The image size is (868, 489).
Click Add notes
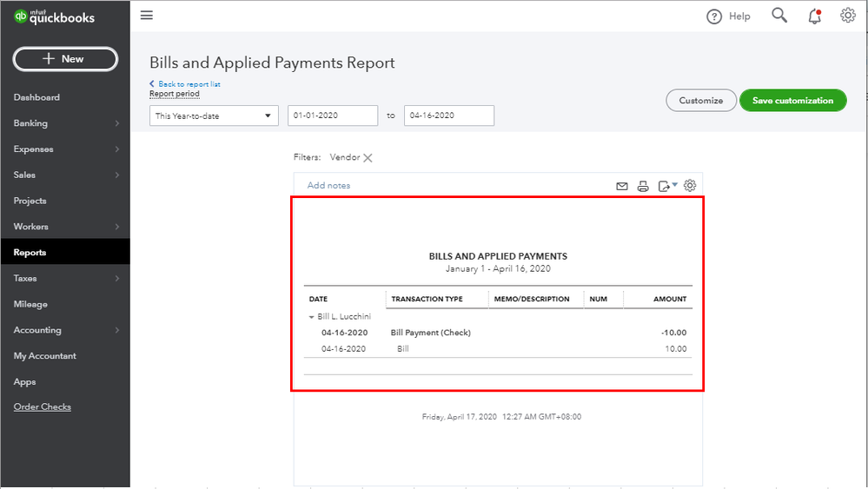pyautogui.click(x=328, y=185)
